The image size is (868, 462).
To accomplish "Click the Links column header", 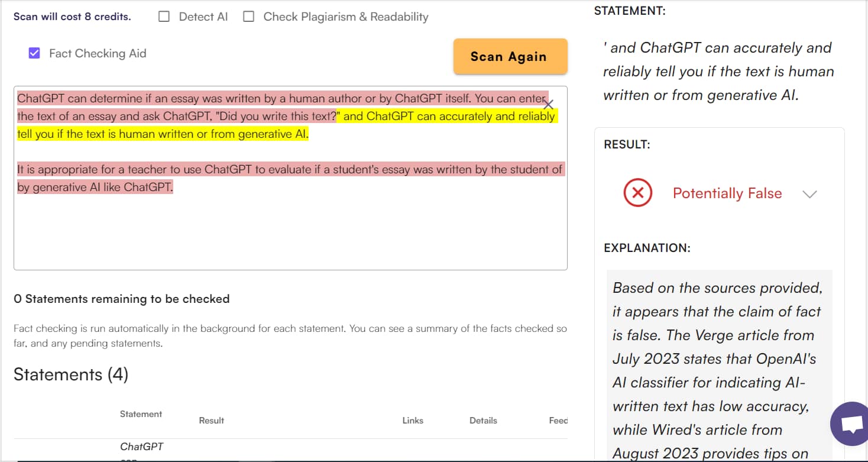I will tap(412, 420).
